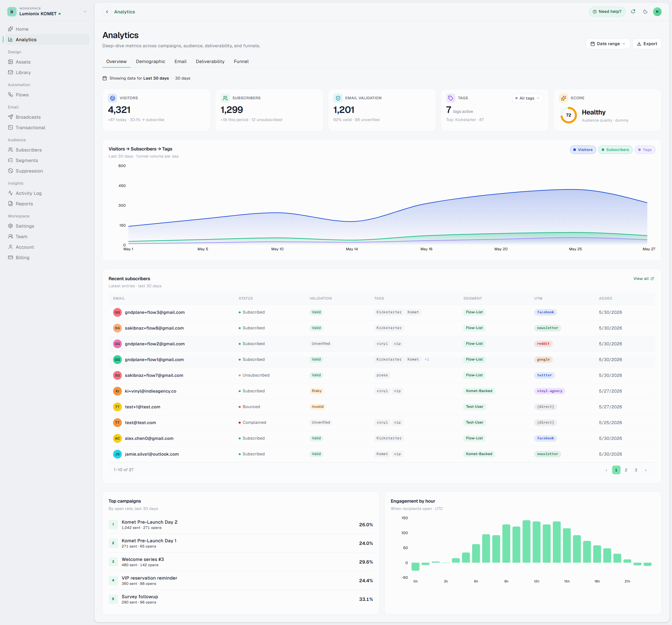
Task: Click the Email Validation shield icon
Action: 338,98
